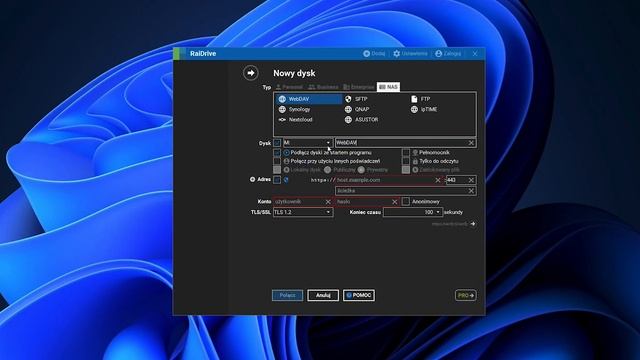Switch to the Business type tab
640x360 pixels.
(x=323, y=87)
